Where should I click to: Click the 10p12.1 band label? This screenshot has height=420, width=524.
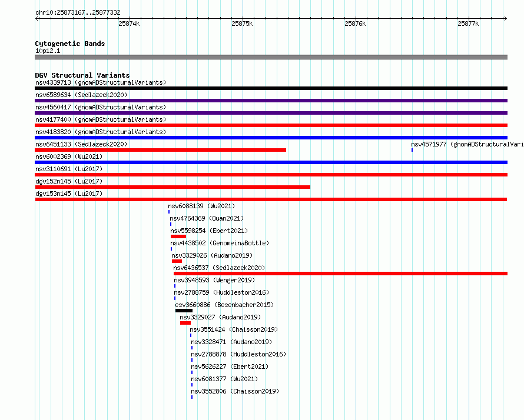click(x=48, y=51)
